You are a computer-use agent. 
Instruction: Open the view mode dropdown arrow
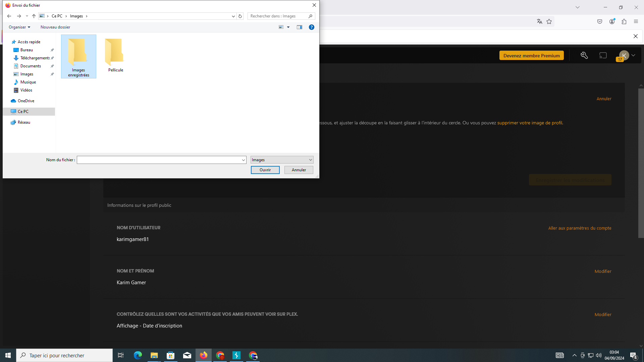pyautogui.click(x=288, y=27)
